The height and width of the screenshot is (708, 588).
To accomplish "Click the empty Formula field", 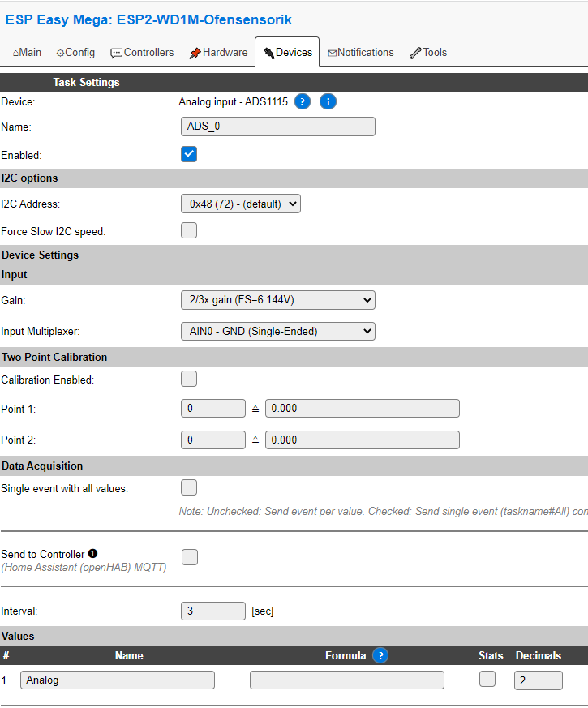I will pos(347,680).
